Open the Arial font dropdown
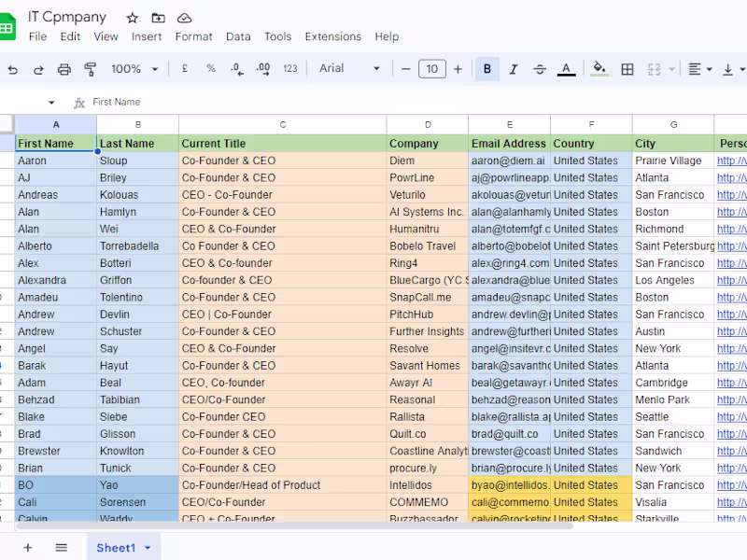This screenshot has width=747, height=560. pyautogui.click(x=350, y=69)
